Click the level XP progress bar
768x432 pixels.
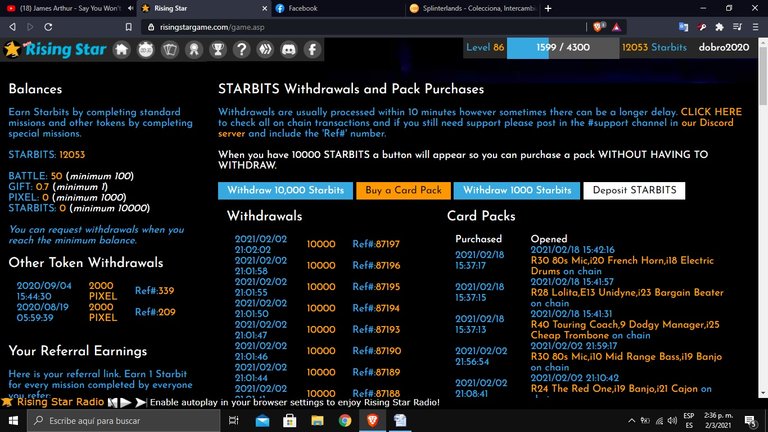coord(563,48)
